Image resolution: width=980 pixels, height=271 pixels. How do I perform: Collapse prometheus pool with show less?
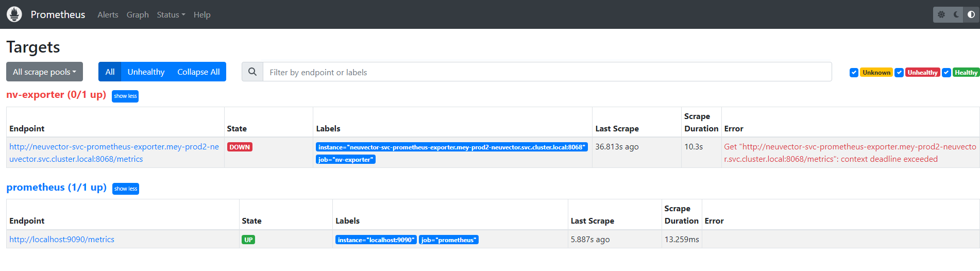(126, 189)
